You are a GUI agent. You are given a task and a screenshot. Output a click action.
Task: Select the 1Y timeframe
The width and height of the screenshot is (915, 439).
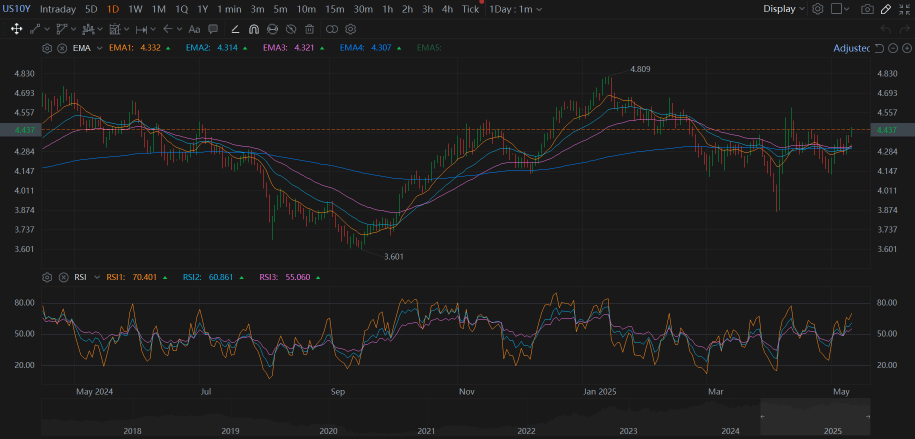(x=202, y=9)
